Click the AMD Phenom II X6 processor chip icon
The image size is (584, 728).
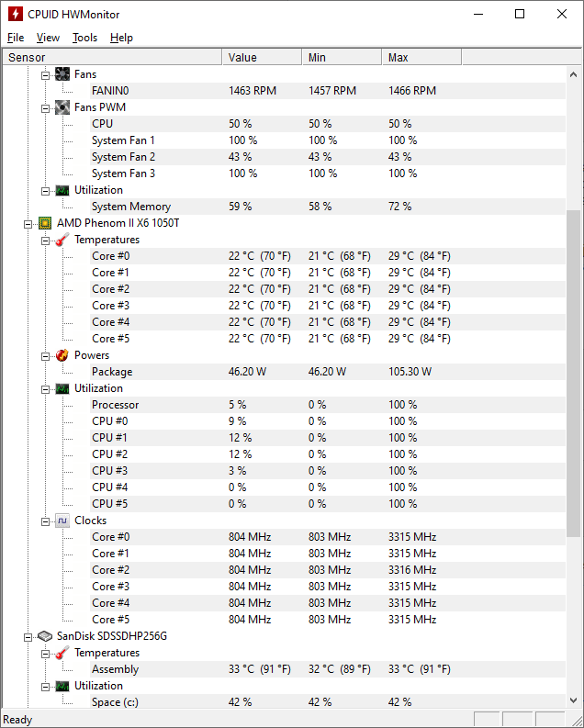pos(45,223)
